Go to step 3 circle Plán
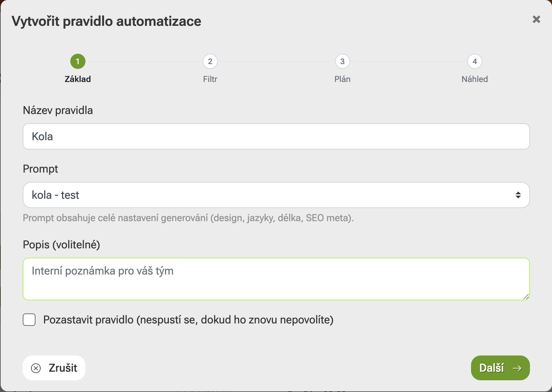The width and height of the screenshot is (552, 392). [x=343, y=62]
